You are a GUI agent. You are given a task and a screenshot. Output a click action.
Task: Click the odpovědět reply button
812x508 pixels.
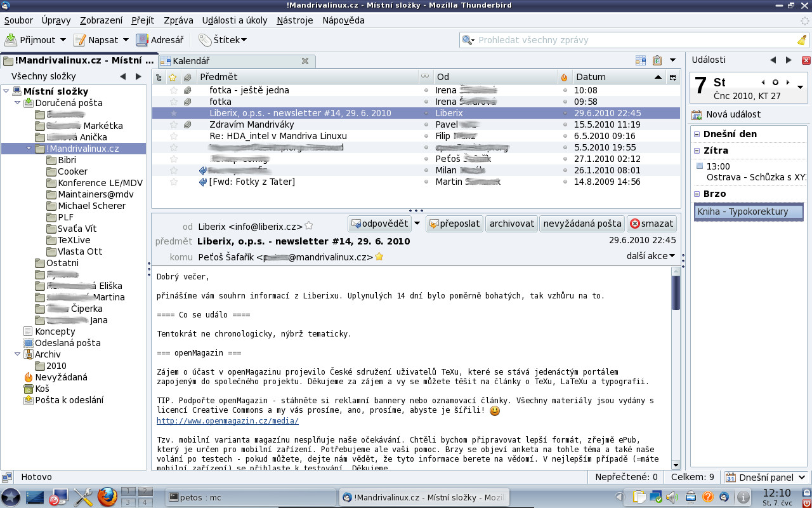pyautogui.click(x=379, y=224)
